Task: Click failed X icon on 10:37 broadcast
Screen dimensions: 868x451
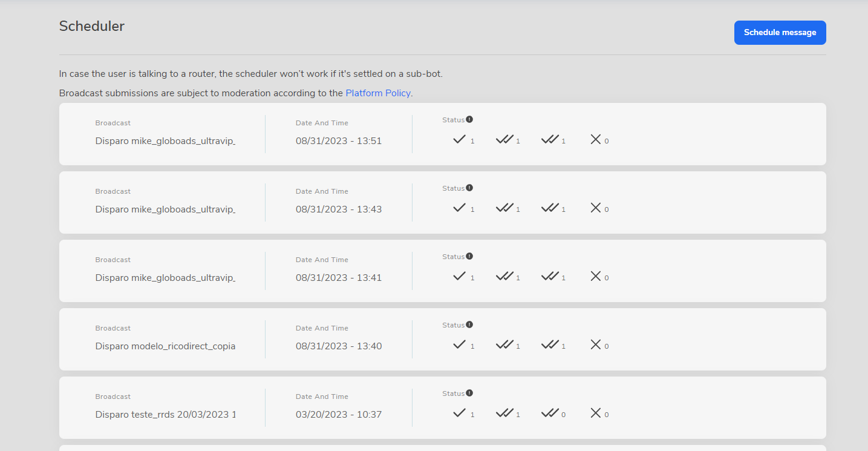Action: (x=595, y=413)
